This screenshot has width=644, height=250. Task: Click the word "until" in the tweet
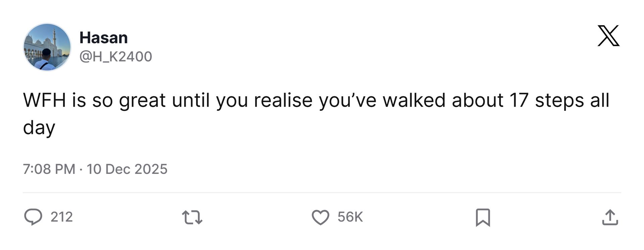coord(191,100)
